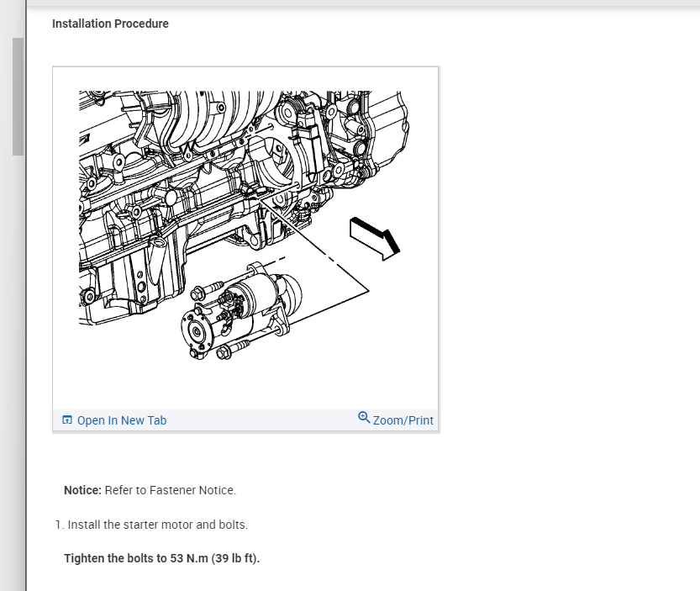Image resolution: width=700 pixels, height=591 pixels.
Task: Click the vertical scrollbar thumb on left
Action: tap(18, 97)
